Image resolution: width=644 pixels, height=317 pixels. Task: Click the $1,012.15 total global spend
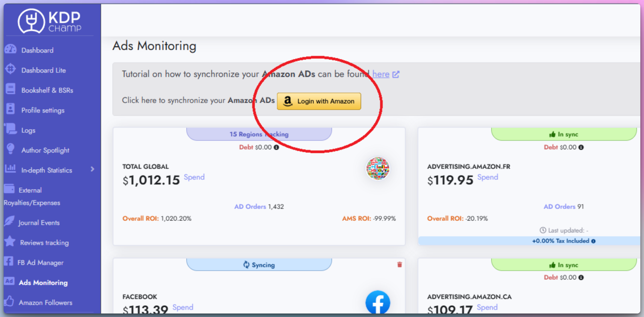click(151, 180)
